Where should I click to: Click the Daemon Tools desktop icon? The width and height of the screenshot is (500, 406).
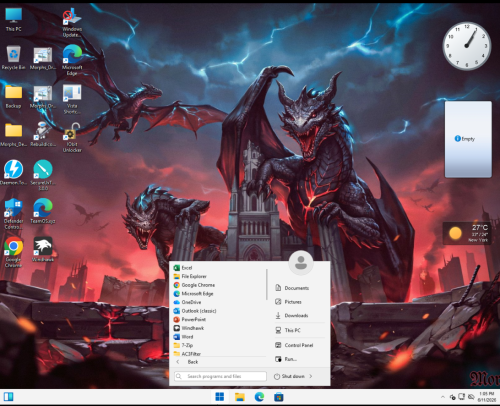click(14, 173)
